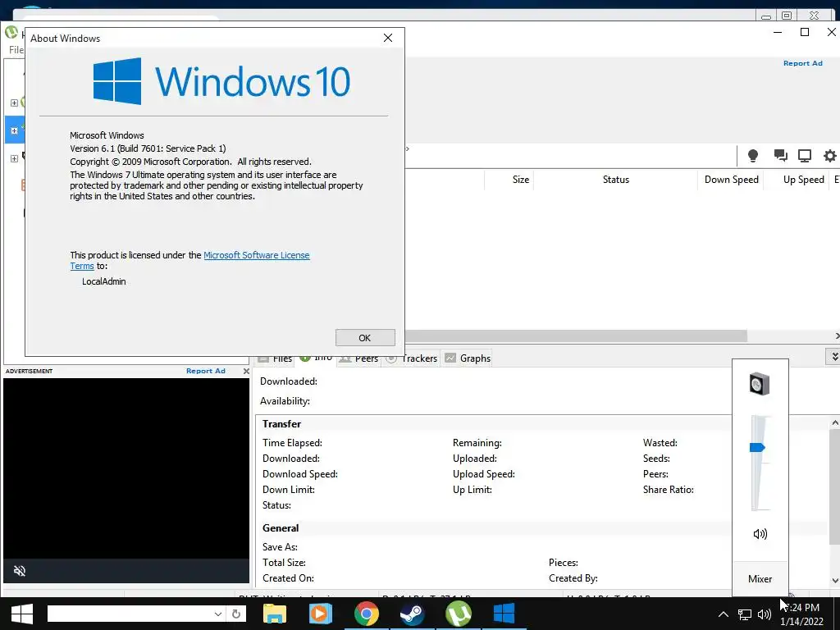Switch to uTorrent on the taskbar
840x630 pixels.
click(x=459, y=614)
